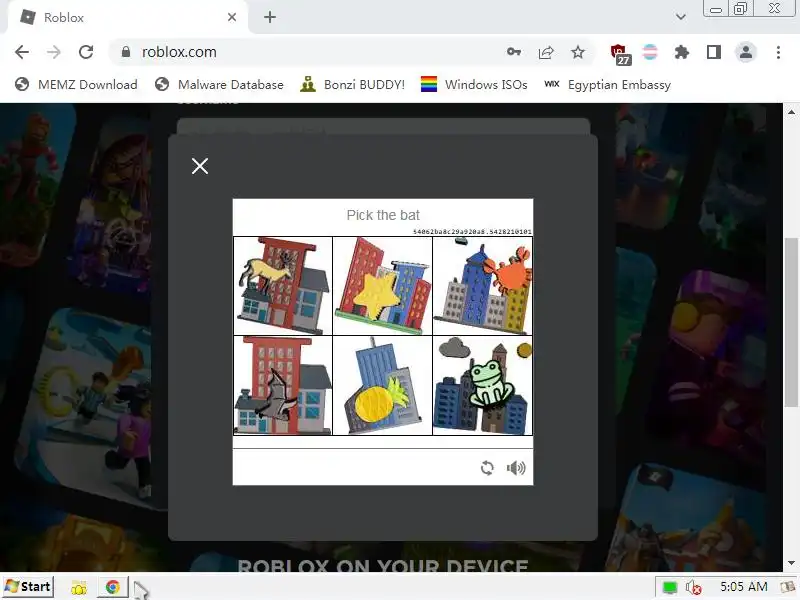This screenshot has height=600, width=800.
Task: Pick the orange crab city image
Action: (482, 286)
